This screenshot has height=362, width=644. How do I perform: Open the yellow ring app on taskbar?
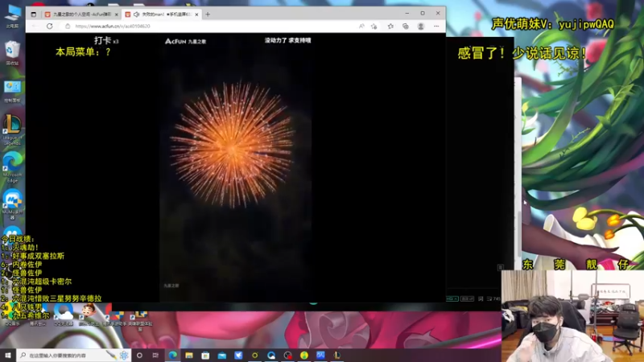(254, 355)
